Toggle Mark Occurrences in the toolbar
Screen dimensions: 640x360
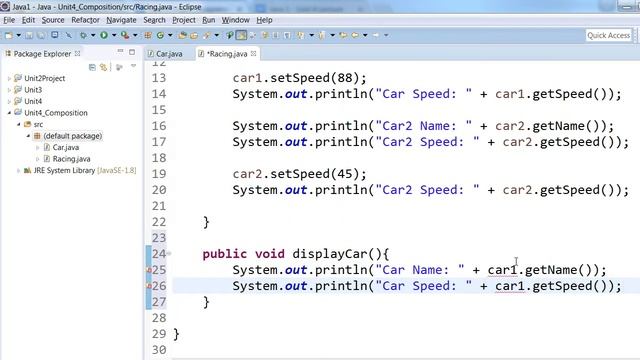[x=241, y=35]
